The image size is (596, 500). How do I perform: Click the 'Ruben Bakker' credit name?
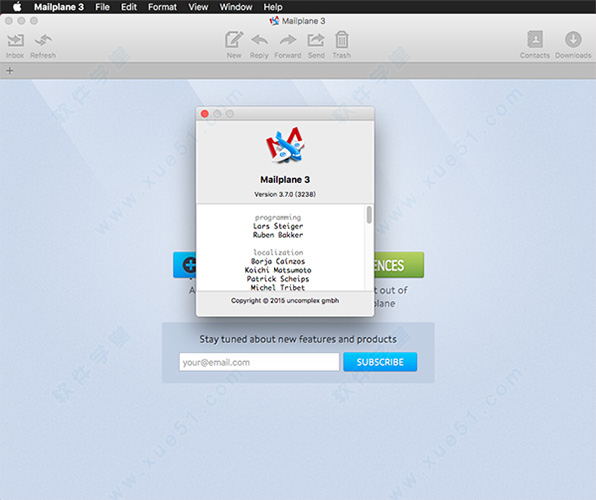point(278,235)
